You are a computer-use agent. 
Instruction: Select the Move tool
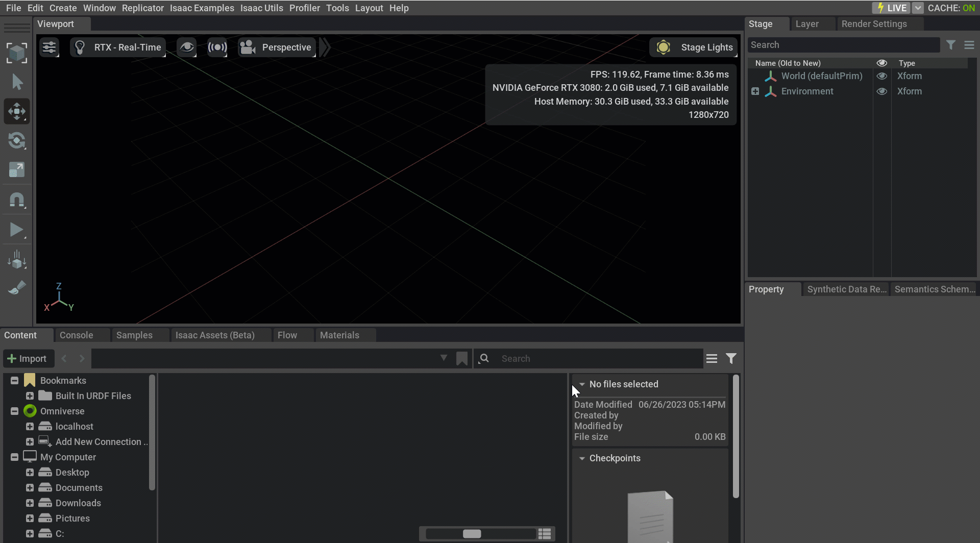tap(17, 111)
